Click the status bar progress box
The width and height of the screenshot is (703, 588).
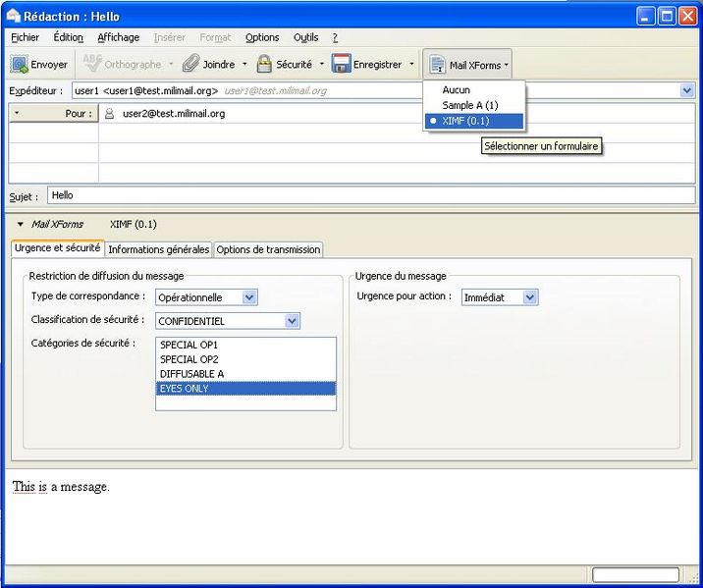pyautogui.click(x=635, y=574)
